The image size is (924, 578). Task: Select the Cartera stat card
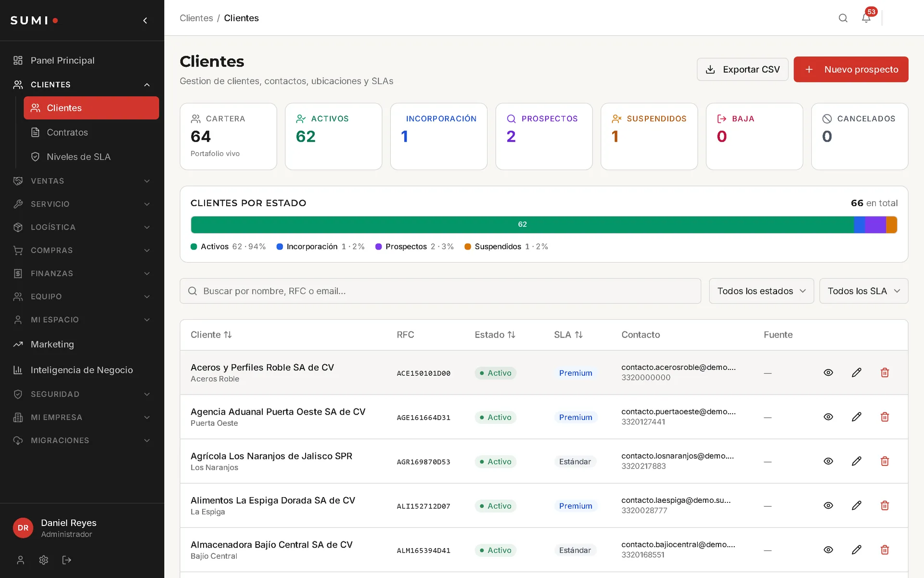[228, 136]
